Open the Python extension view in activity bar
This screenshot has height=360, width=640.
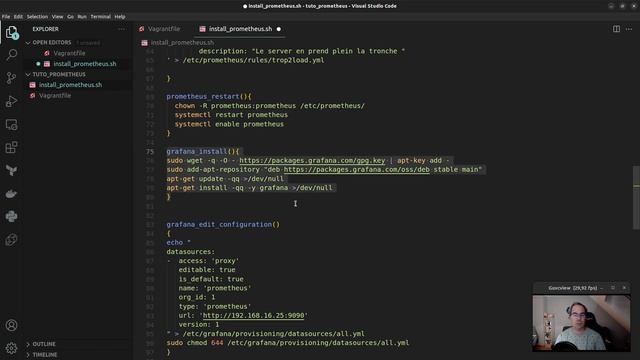click(11, 216)
